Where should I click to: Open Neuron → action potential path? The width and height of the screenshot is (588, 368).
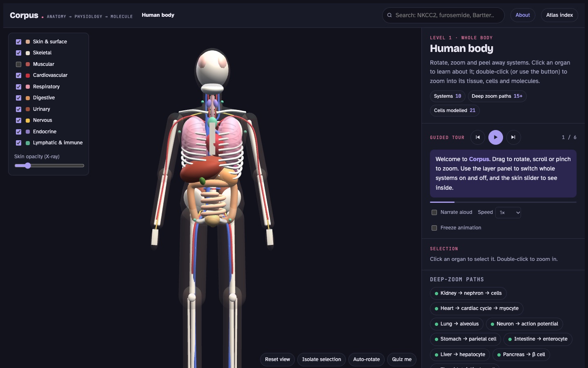tap(524, 324)
